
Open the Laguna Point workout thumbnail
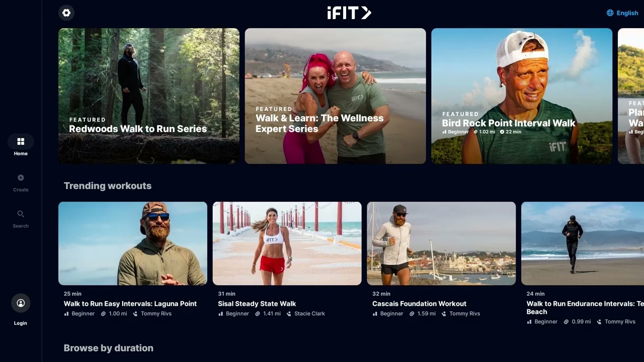[133, 243]
